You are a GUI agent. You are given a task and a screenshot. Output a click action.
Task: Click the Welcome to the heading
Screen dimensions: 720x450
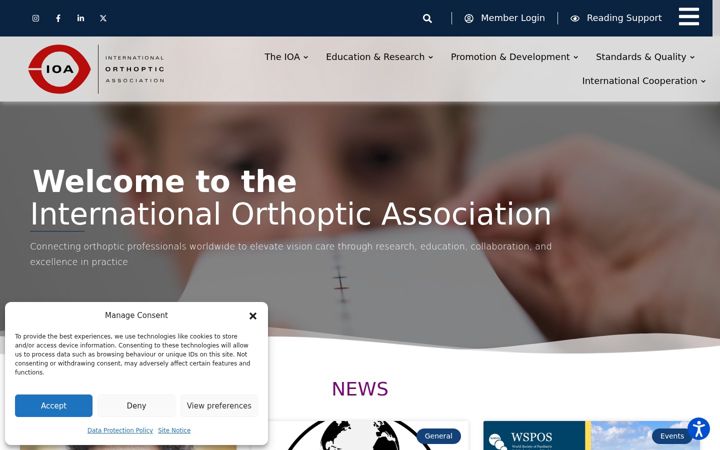164,181
